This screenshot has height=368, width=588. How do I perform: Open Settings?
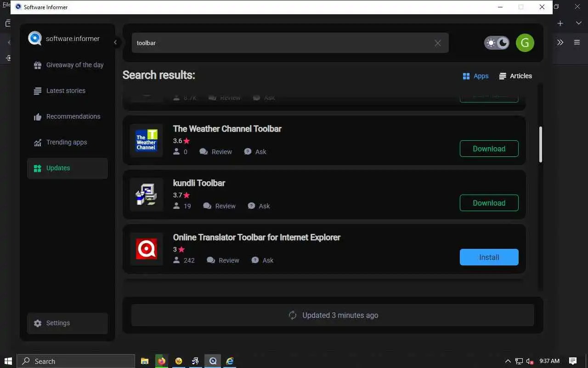[x=68, y=323]
